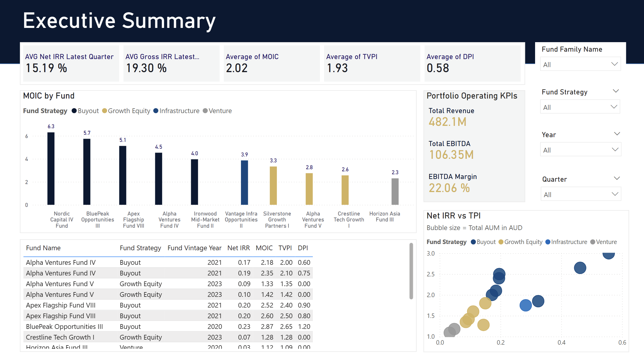Click the Crestline Tech Growth I bar

pos(345,190)
